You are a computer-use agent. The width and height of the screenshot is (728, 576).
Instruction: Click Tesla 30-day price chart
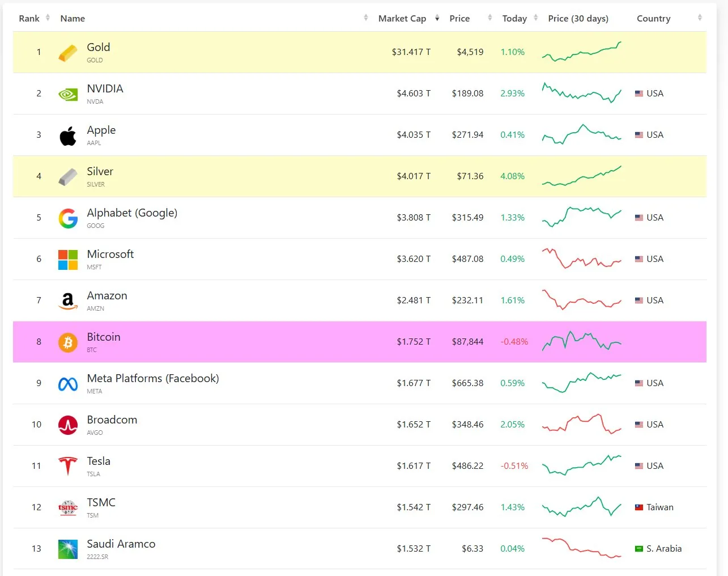tap(581, 465)
